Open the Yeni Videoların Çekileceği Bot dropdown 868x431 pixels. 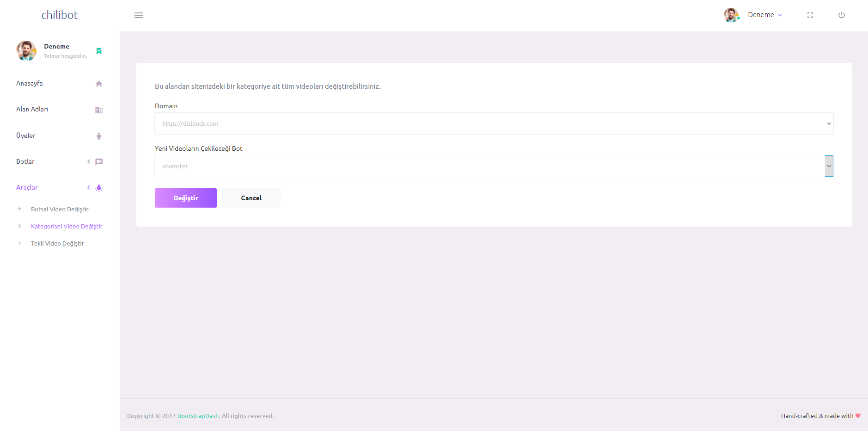[x=493, y=166]
